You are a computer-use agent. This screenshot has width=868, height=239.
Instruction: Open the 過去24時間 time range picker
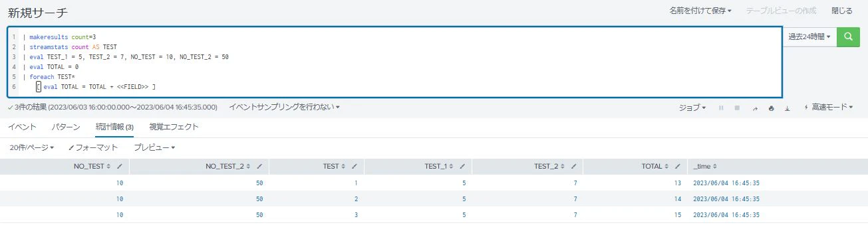tap(809, 37)
